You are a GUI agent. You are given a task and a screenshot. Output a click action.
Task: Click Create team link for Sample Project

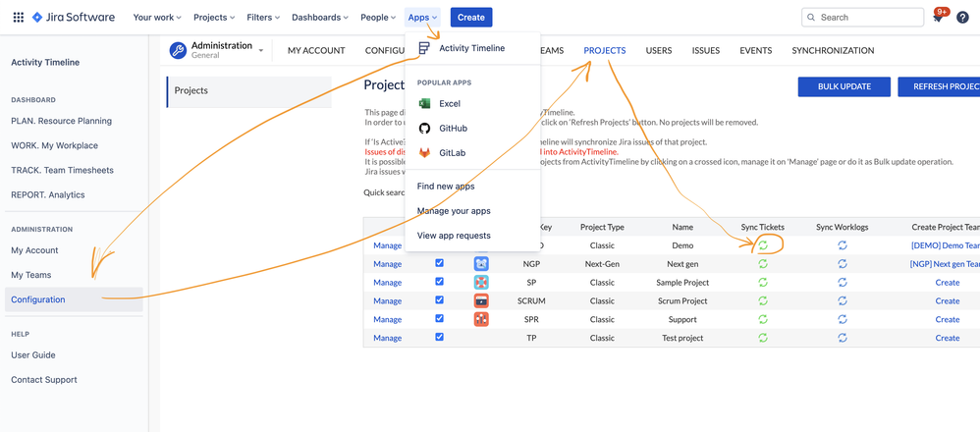pyautogui.click(x=948, y=283)
